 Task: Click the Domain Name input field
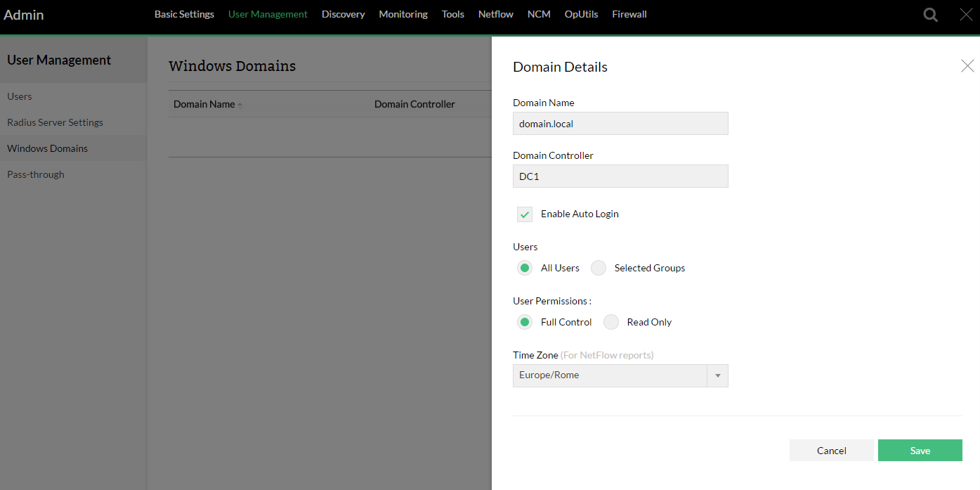620,124
